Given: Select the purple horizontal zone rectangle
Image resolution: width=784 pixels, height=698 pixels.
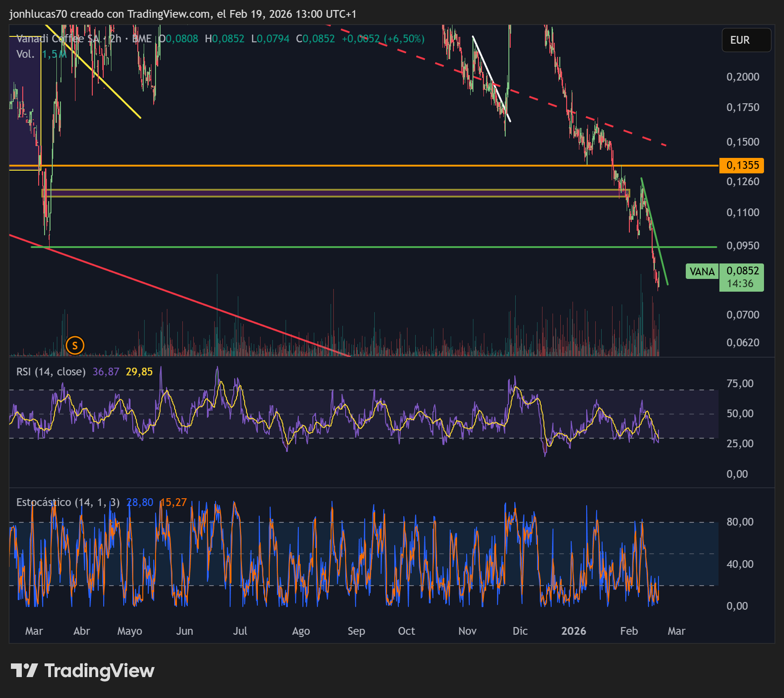Looking at the screenshot, I should click(x=336, y=193).
